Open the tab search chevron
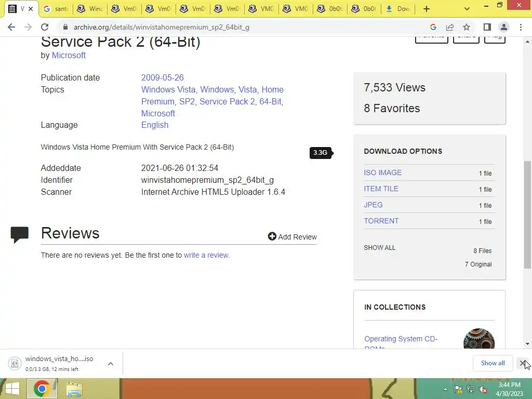The height and width of the screenshot is (399, 532). click(x=467, y=9)
